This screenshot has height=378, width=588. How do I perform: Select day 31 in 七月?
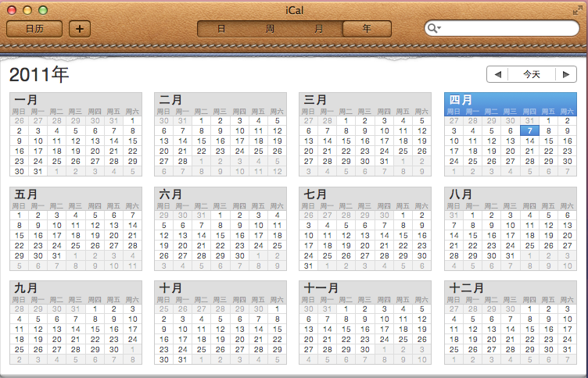309,266
